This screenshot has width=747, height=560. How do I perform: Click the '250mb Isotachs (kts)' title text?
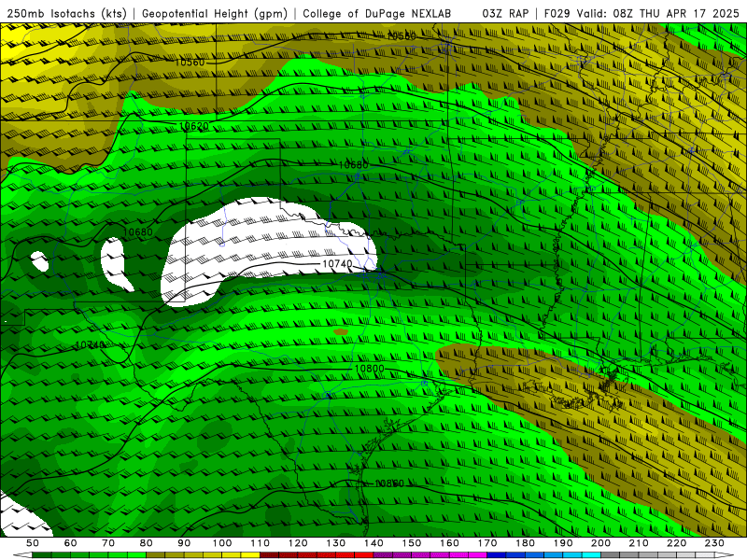[x=67, y=14]
